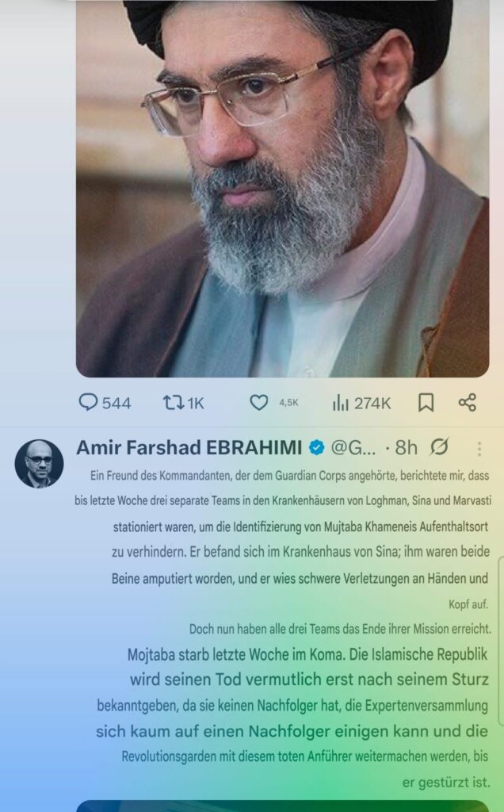504x812 pixels.
Task: Click the 4,5K like count
Action: click(288, 402)
